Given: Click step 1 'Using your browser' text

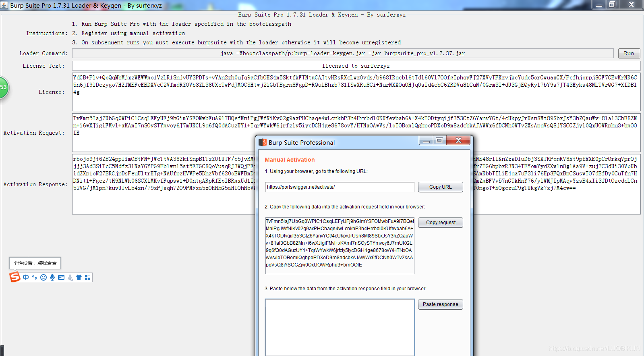Looking at the screenshot, I should pyautogui.click(x=316, y=171).
